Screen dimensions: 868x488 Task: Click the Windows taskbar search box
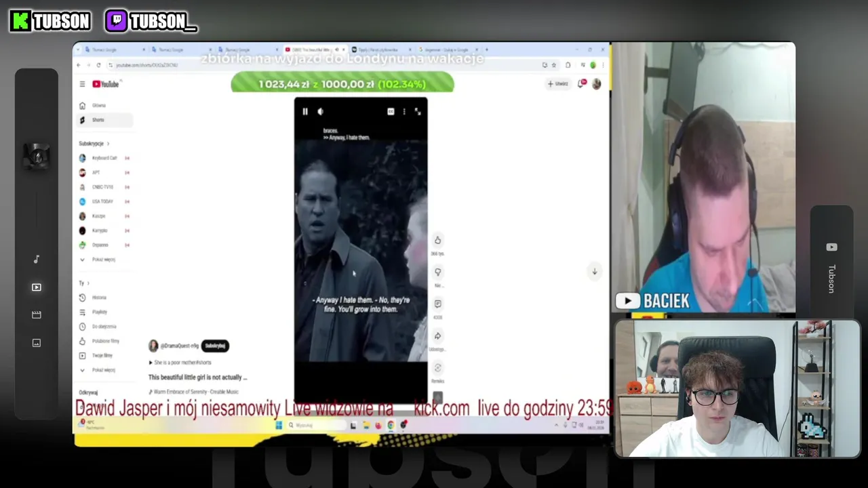316,425
